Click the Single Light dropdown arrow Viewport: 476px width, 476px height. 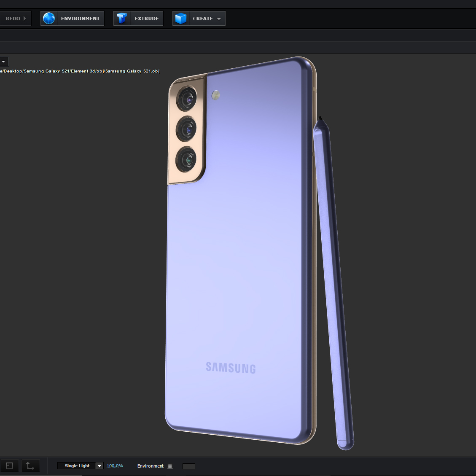[99, 466]
